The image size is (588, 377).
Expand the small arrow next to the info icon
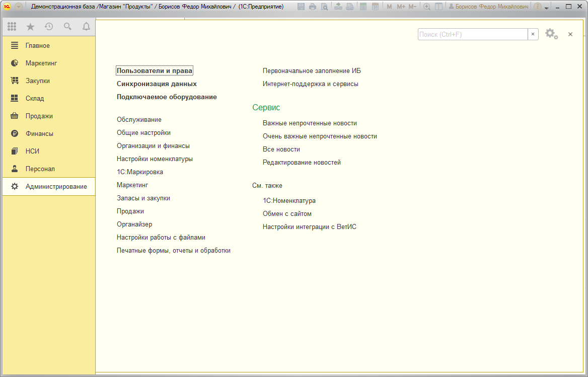(x=546, y=8)
